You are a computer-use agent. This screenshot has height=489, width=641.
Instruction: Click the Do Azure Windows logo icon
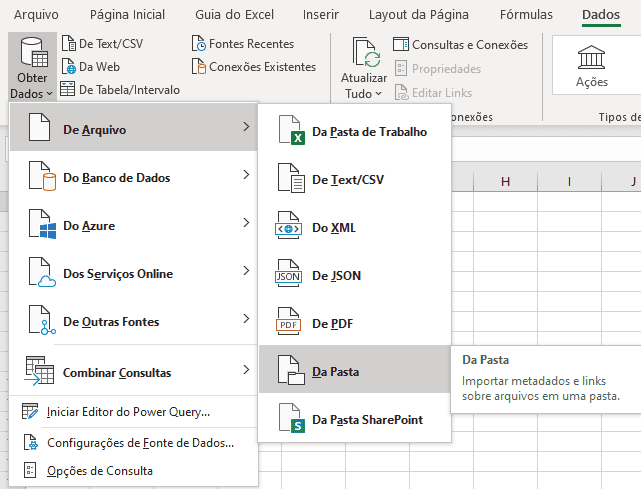[x=43, y=224]
